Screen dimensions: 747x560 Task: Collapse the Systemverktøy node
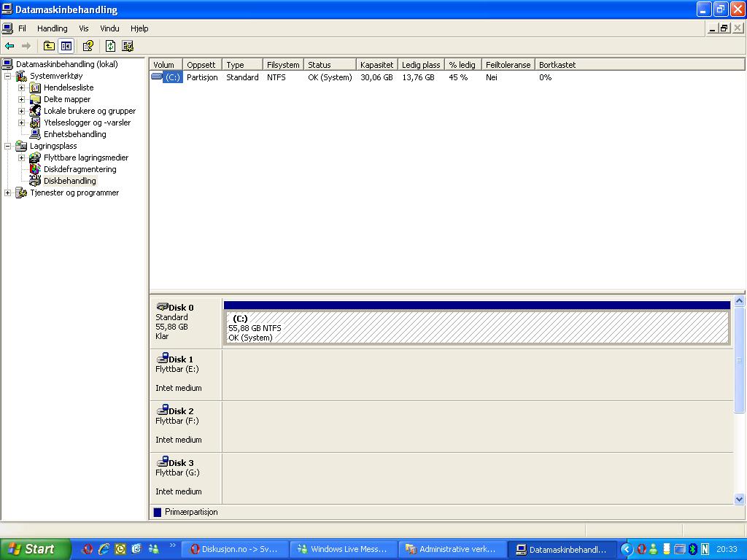pos(7,76)
